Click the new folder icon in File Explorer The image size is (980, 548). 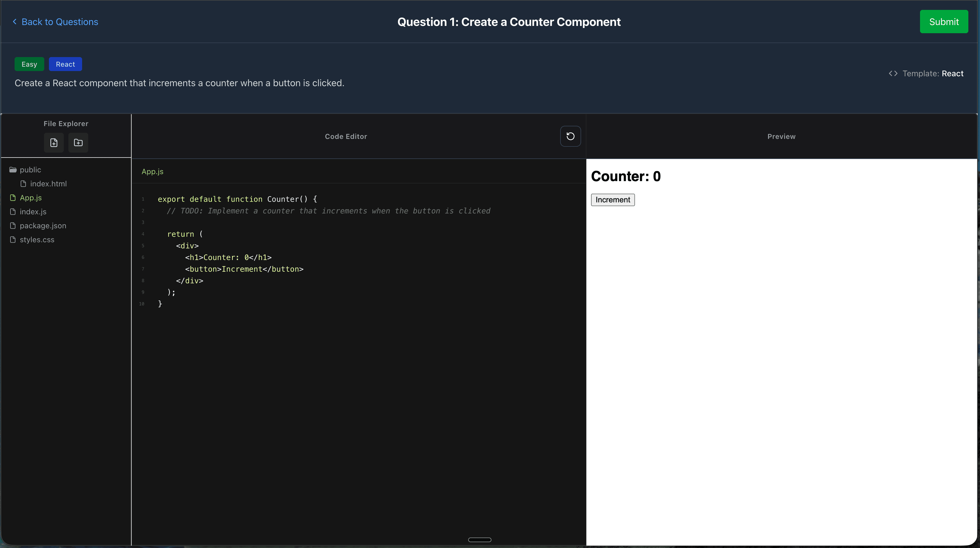(78, 143)
